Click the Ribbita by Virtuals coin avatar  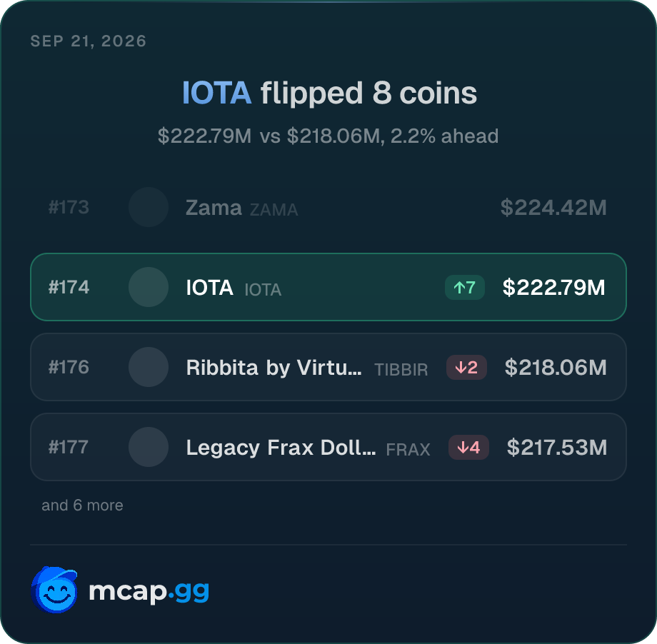149,367
